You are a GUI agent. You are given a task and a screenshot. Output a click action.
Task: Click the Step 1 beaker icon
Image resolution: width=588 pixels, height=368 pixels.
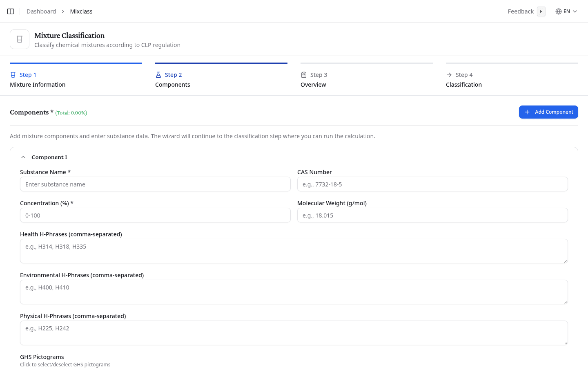(13, 75)
